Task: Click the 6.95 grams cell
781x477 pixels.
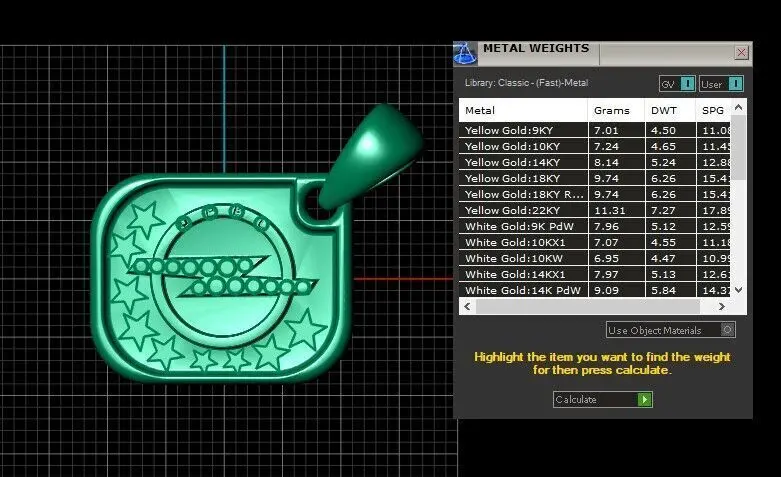Action: tap(616, 258)
